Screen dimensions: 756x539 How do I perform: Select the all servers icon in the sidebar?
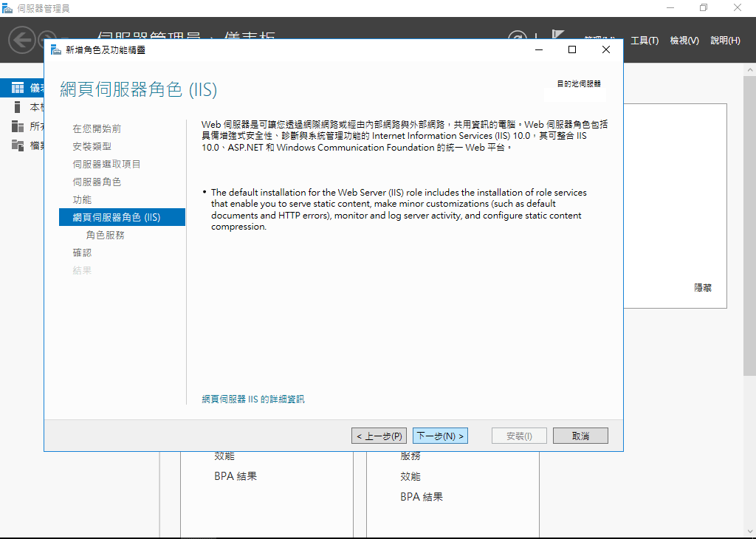18,126
